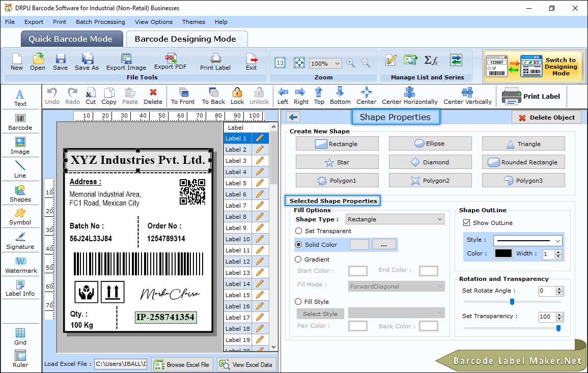588x373 pixels.
Task: Open the Fill Mode ForwardDiagonal dropdown
Action: pyautogui.click(x=397, y=286)
